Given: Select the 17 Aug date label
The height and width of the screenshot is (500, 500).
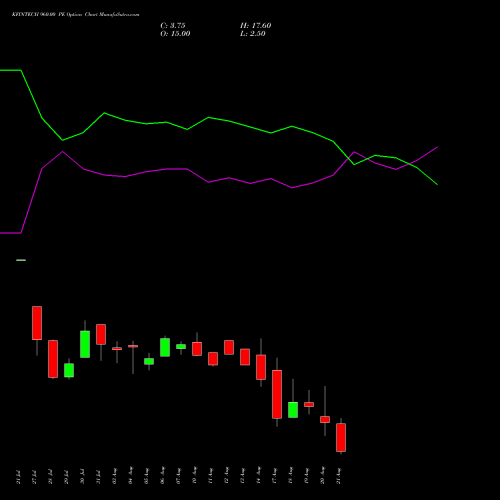Looking at the screenshot, I should coord(274,476).
